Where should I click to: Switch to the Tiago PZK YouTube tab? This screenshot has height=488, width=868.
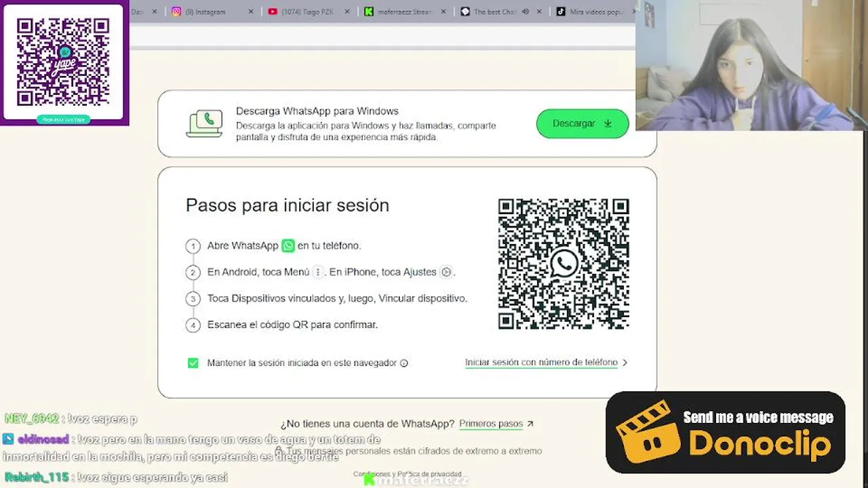click(309, 12)
